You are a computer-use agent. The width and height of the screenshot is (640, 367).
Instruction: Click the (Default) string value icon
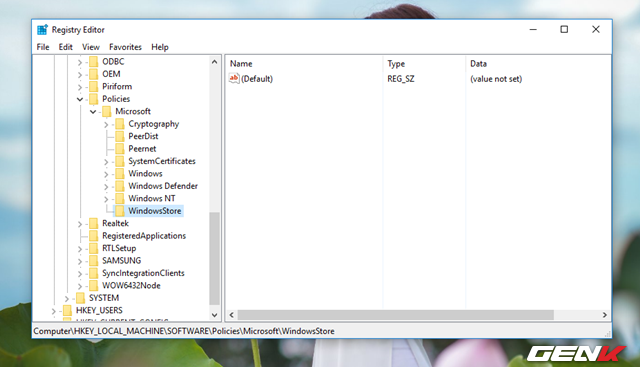234,78
